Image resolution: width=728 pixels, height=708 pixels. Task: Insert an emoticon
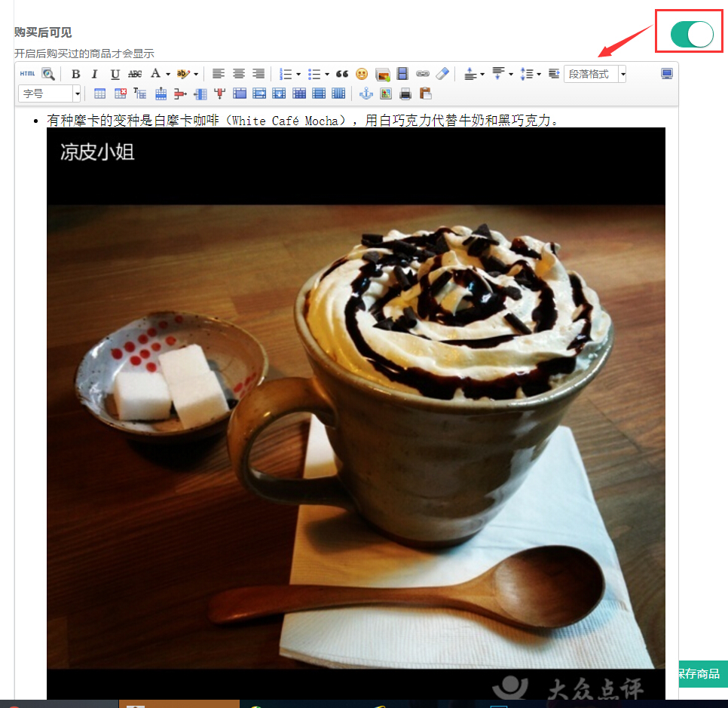(x=362, y=74)
